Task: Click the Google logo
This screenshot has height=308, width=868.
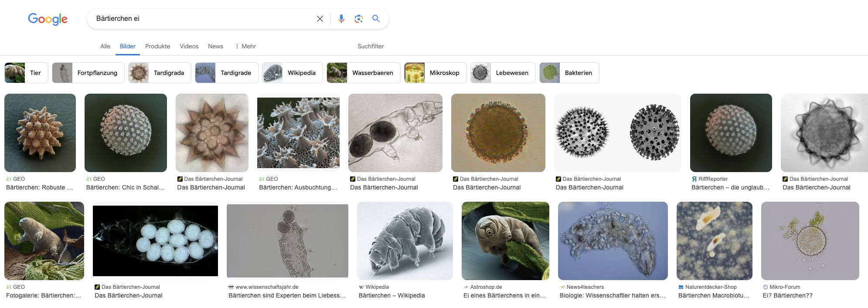Action: coord(48,19)
